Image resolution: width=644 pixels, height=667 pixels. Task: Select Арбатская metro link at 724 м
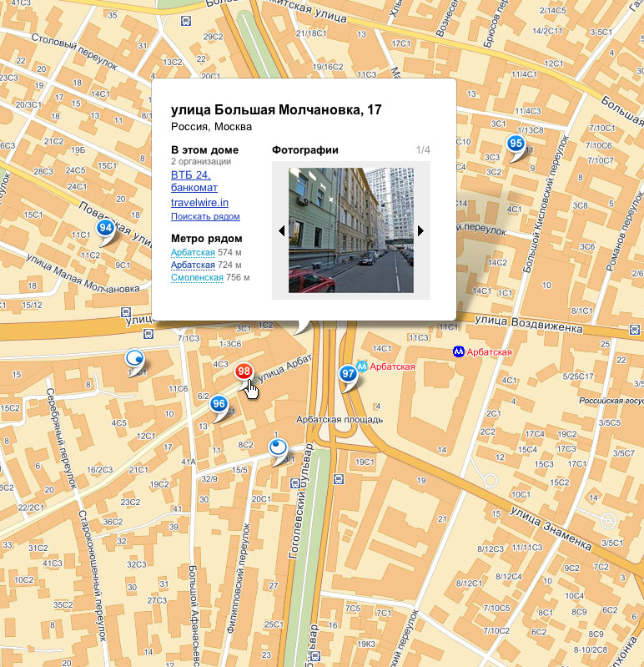(193, 265)
